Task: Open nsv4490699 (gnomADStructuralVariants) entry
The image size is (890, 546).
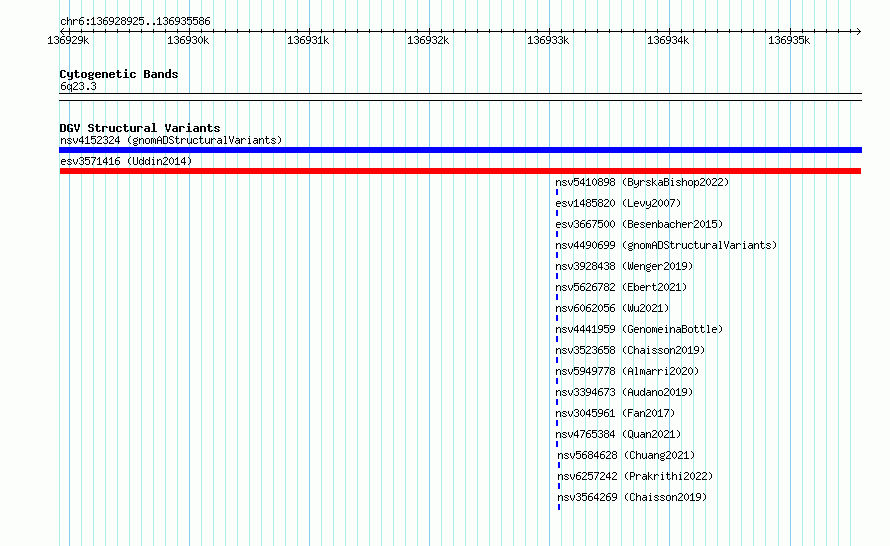Action: (x=666, y=245)
